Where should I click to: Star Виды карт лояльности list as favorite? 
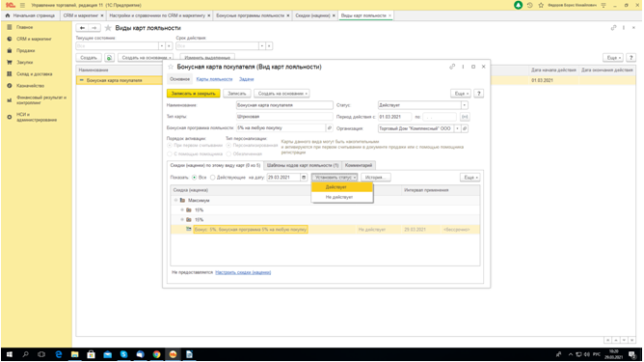(108, 28)
